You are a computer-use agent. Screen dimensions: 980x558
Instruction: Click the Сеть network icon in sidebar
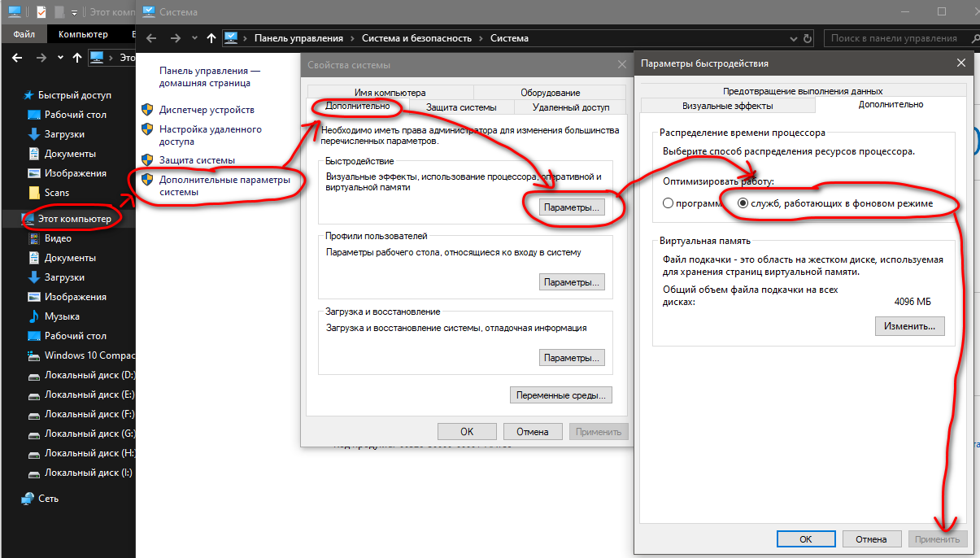[x=28, y=499]
